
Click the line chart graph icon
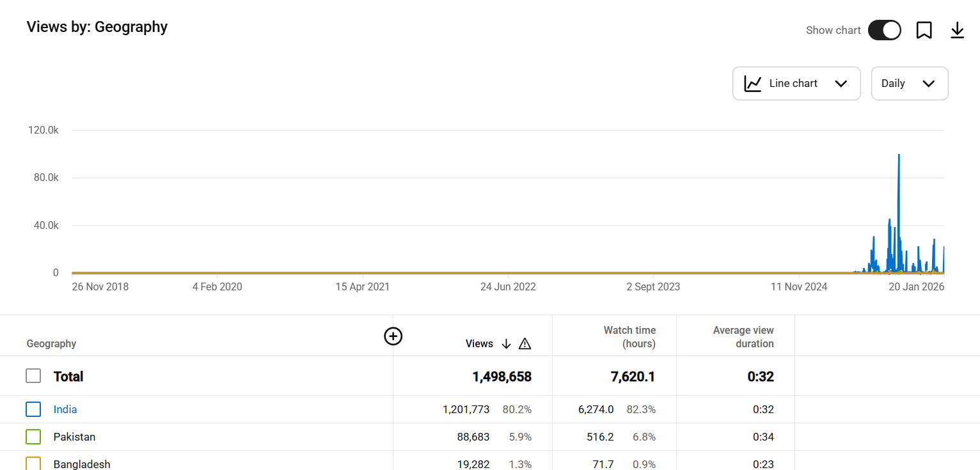tap(753, 84)
